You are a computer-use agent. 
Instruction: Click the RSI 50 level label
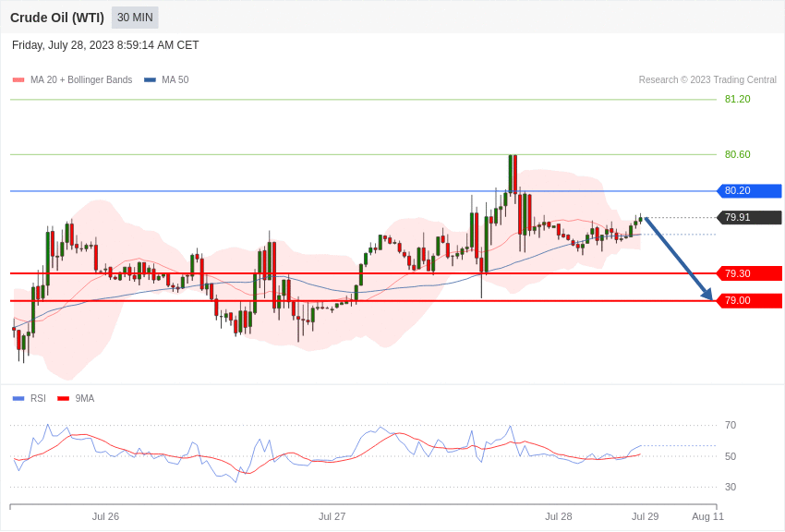(731, 456)
